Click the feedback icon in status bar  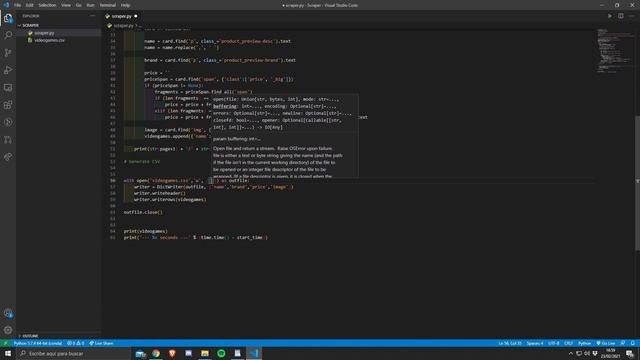pos(623,343)
